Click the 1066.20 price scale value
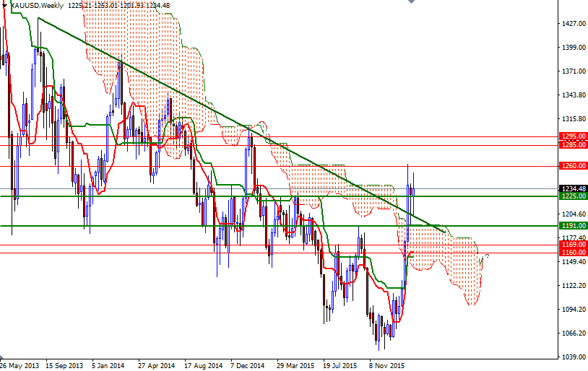 tap(574, 333)
